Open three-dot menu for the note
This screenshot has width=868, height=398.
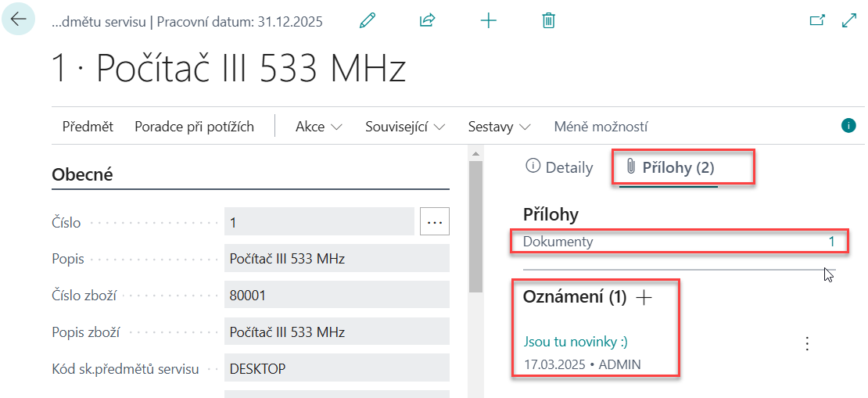click(x=807, y=343)
